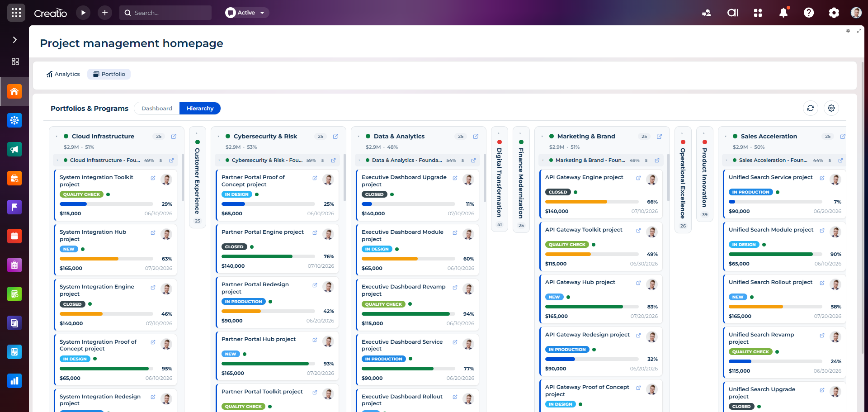Open Executive Dashboard Revamp project card
The height and width of the screenshot is (412, 868).
tap(417, 305)
